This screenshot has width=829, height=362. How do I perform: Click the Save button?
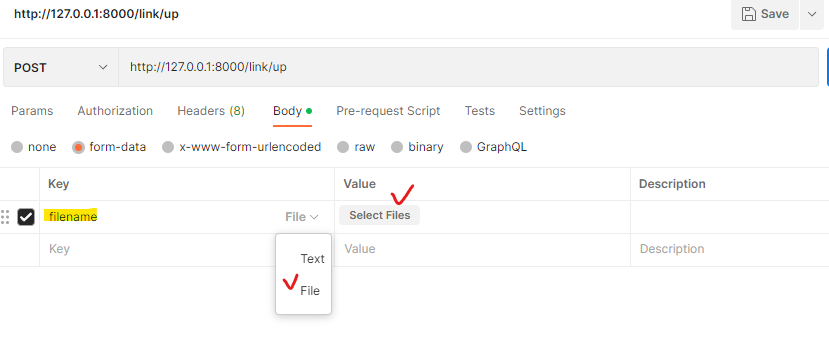pyautogui.click(x=765, y=14)
